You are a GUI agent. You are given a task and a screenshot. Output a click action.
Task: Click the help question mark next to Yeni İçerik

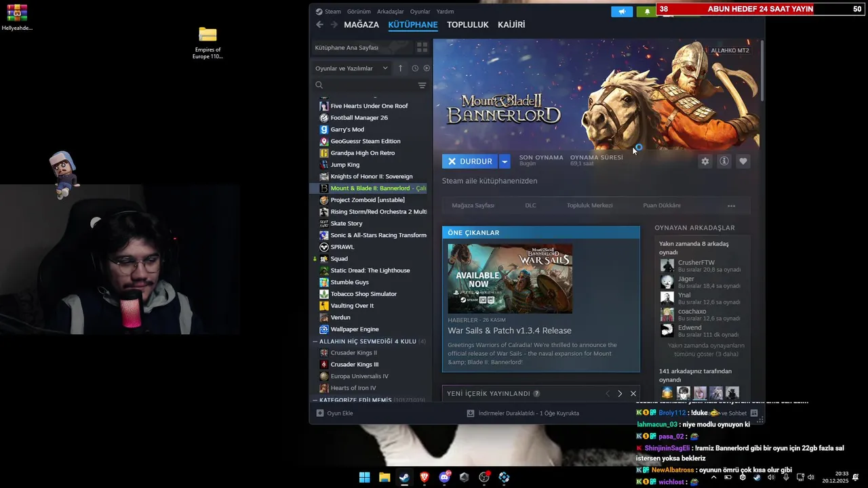click(x=536, y=394)
